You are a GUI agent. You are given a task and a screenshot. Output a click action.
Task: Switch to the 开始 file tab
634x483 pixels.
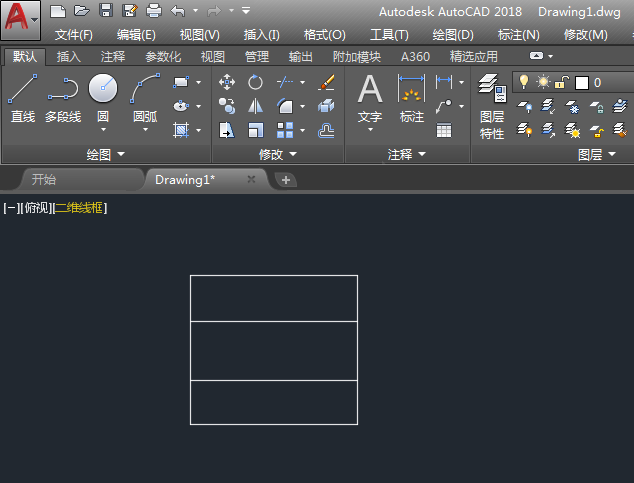(81, 179)
